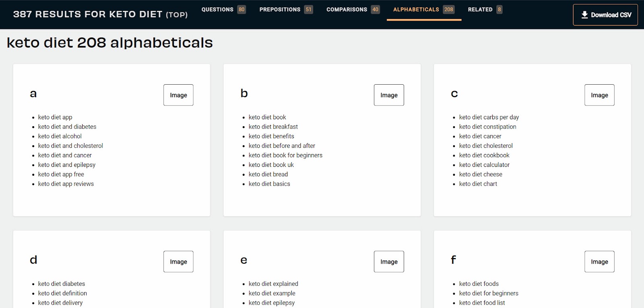The height and width of the screenshot is (308, 644).
Task: Select 'keto diet carbs per day' entry
Action: pos(489,117)
